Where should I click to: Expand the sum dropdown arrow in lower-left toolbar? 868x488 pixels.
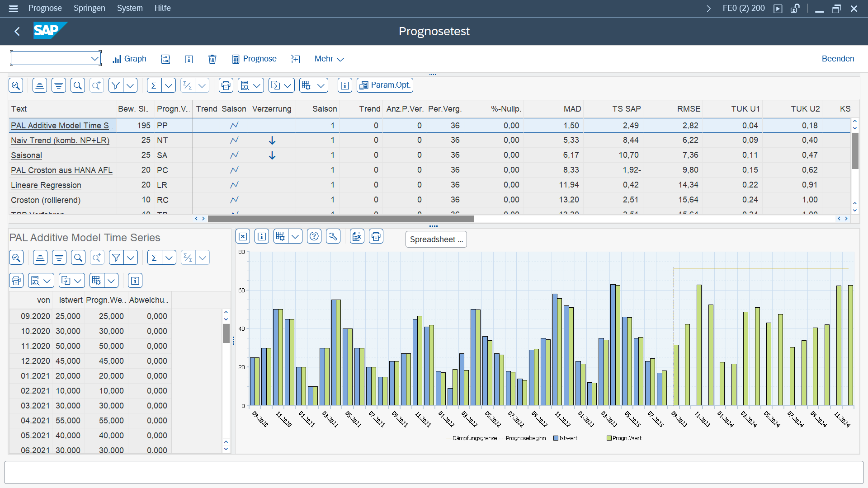[x=169, y=258]
